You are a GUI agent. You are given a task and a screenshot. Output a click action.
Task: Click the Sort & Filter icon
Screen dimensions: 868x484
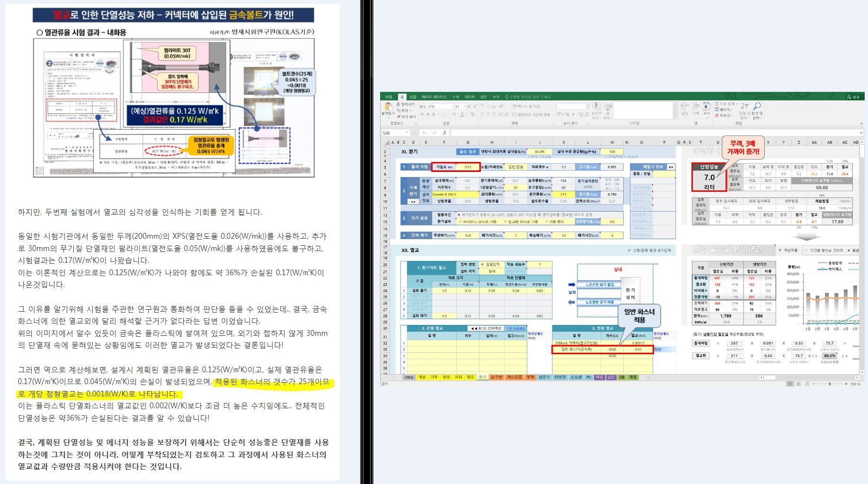tap(744, 106)
